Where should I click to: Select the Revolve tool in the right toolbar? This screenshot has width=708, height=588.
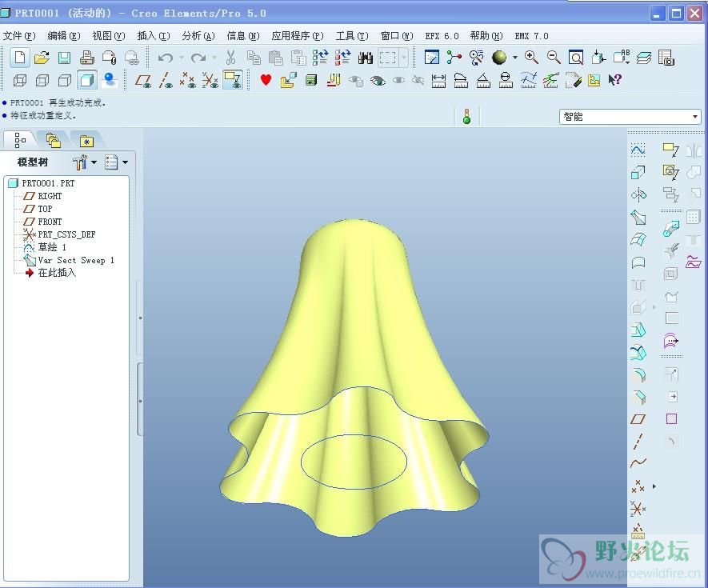tap(638, 195)
